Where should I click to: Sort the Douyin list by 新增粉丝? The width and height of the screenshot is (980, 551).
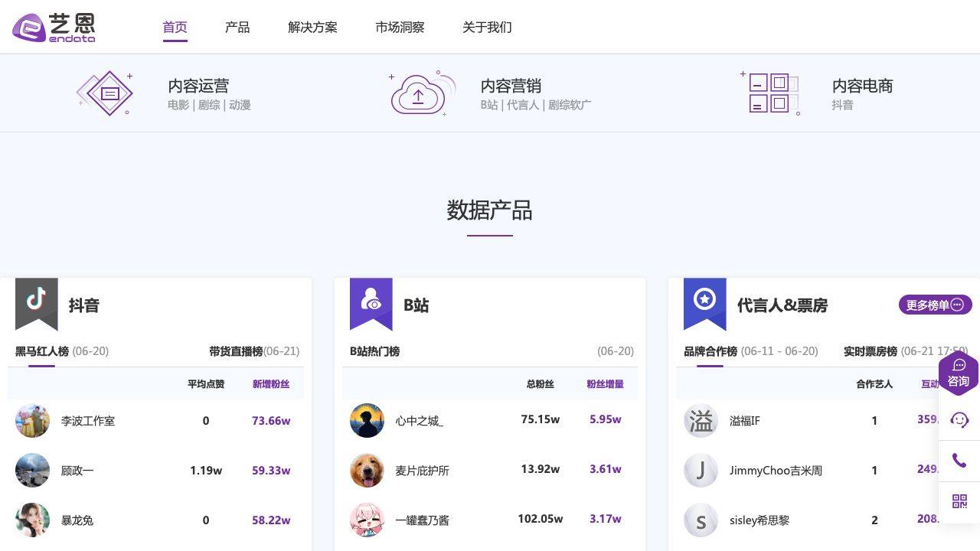[271, 383]
